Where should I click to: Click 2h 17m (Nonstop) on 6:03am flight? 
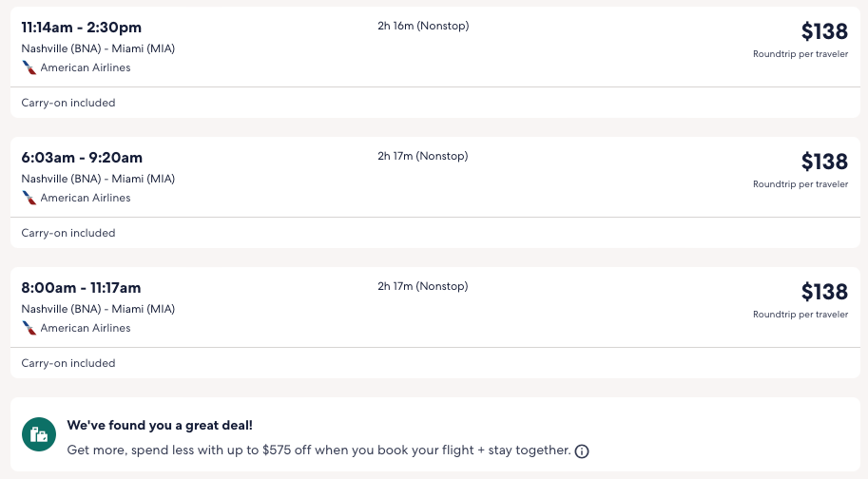point(423,156)
